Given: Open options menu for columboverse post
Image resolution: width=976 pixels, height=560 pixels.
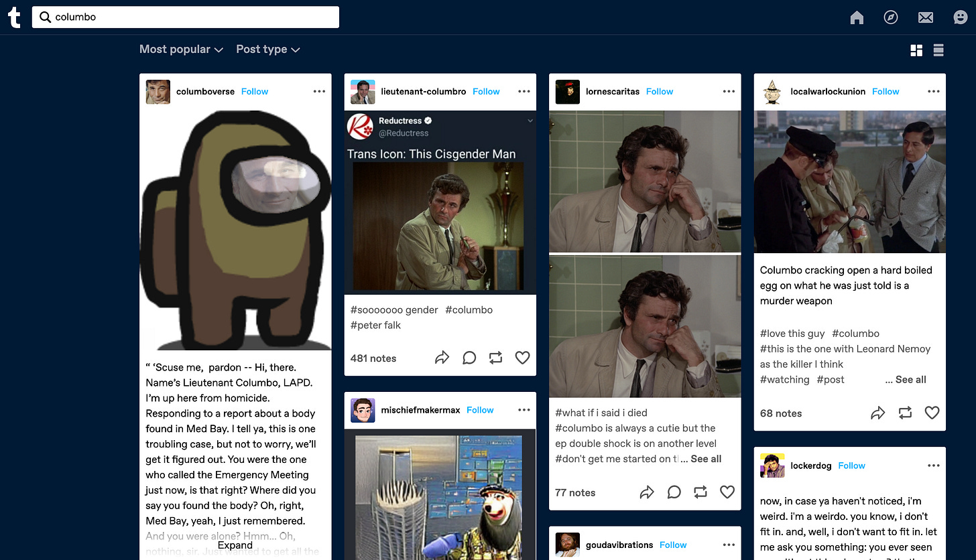Looking at the screenshot, I should 319,92.
